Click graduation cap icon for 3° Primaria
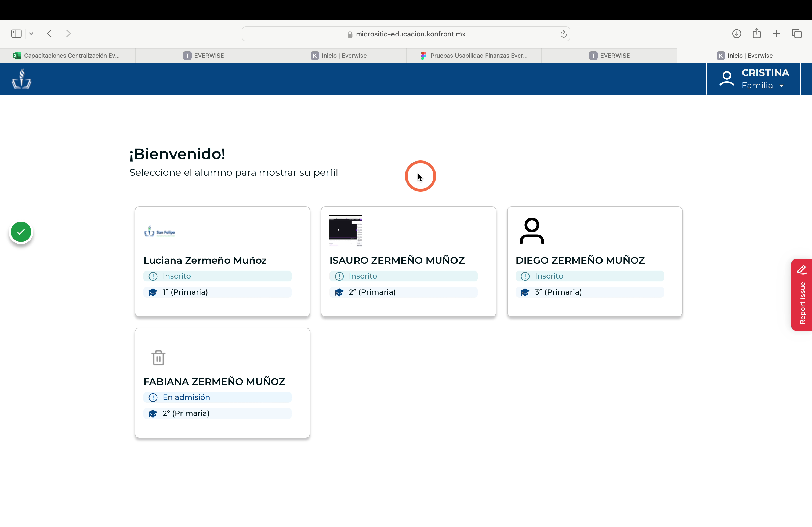The image size is (812, 527). point(525,292)
